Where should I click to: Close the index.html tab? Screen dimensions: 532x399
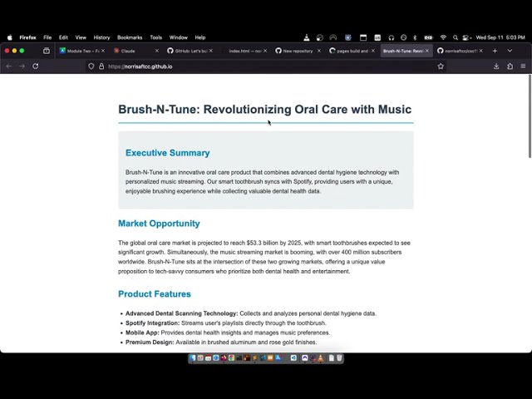coord(265,51)
